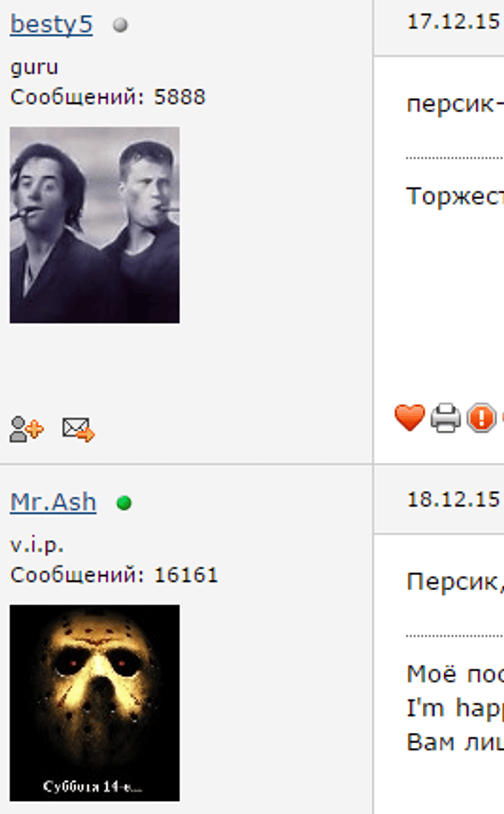Send a private message to besty5
Image resolution: width=504 pixels, height=814 pixels.
pyautogui.click(x=78, y=429)
